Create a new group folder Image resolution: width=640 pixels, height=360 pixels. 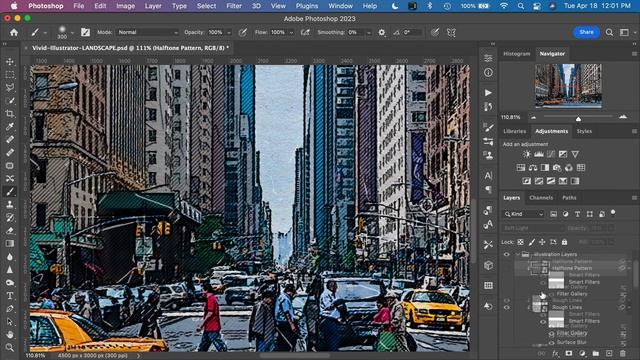tap(596, 353)
